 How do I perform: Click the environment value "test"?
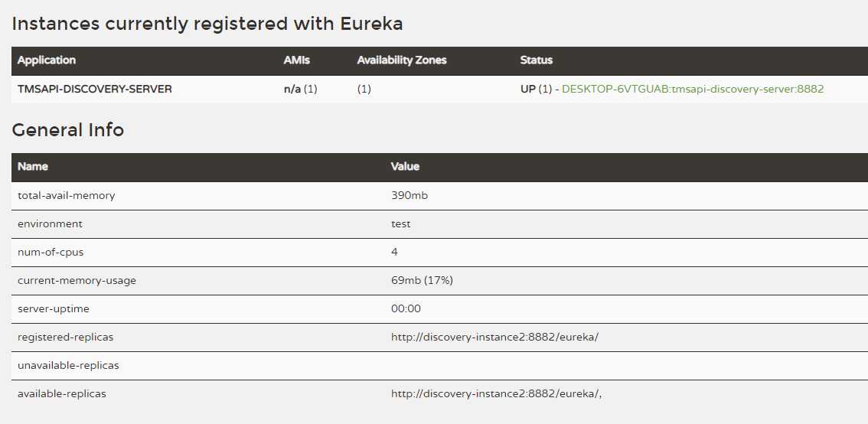coord(401,223)
